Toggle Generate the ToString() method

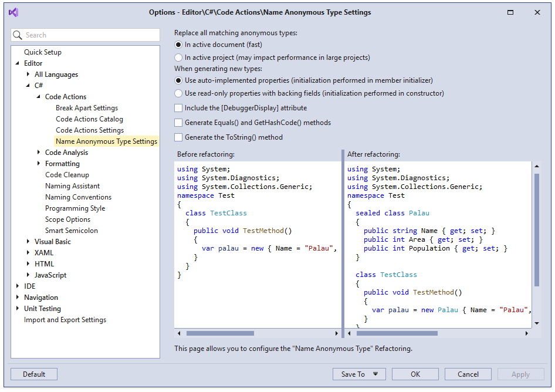pos(178,137)
